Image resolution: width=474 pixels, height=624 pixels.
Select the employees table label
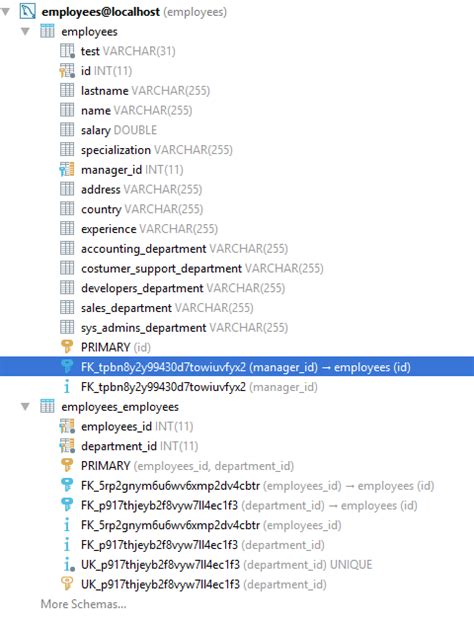click(90, 31)
